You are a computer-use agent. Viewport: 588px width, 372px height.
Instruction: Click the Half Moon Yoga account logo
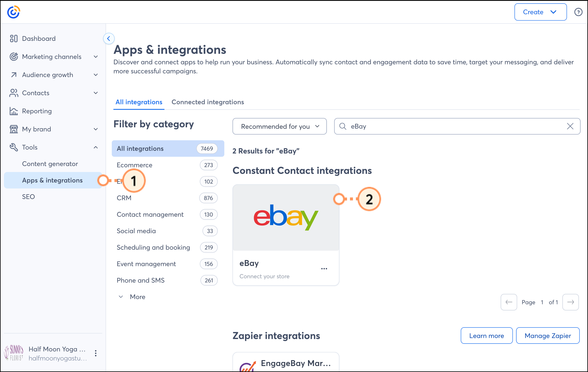coord(14,353)
